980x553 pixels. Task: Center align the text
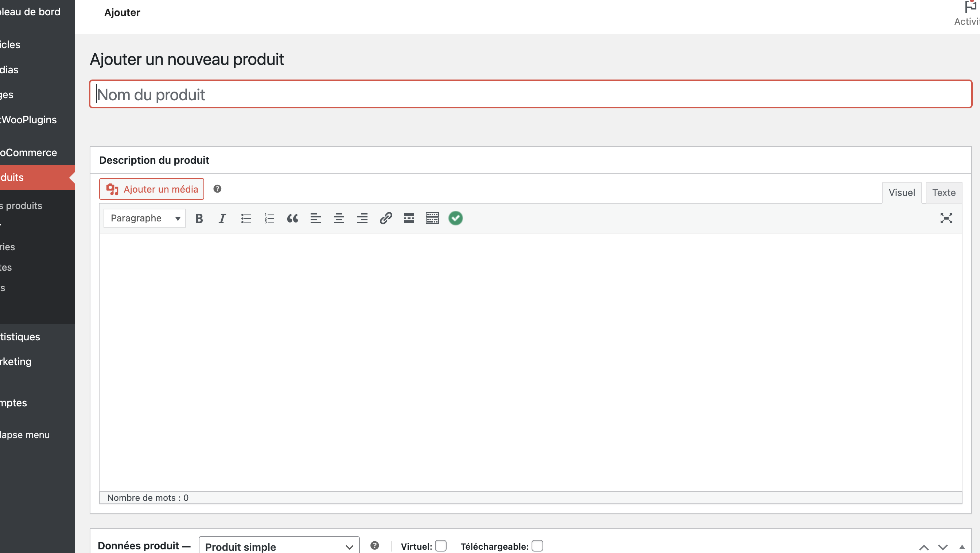339,219
